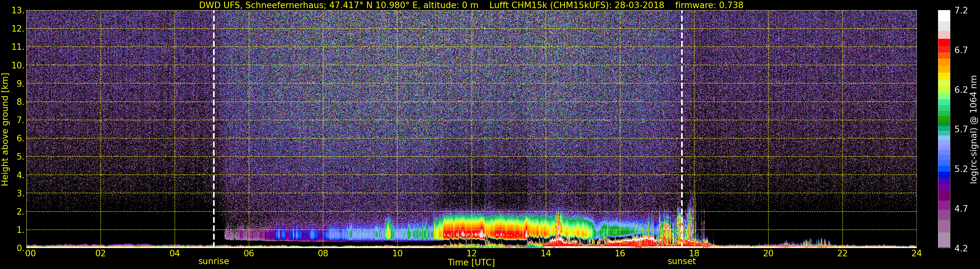Viewport: 980px width, 269px height.
Task: Click the colorbar value "5.7"
Action: coord(961,130)
